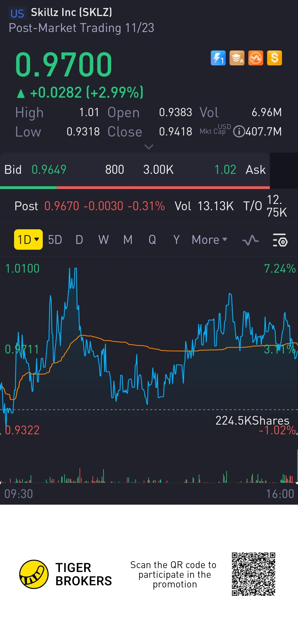Tap the yellow dollar-sign icon
The image size is (298, 644).
pos(275,58)
